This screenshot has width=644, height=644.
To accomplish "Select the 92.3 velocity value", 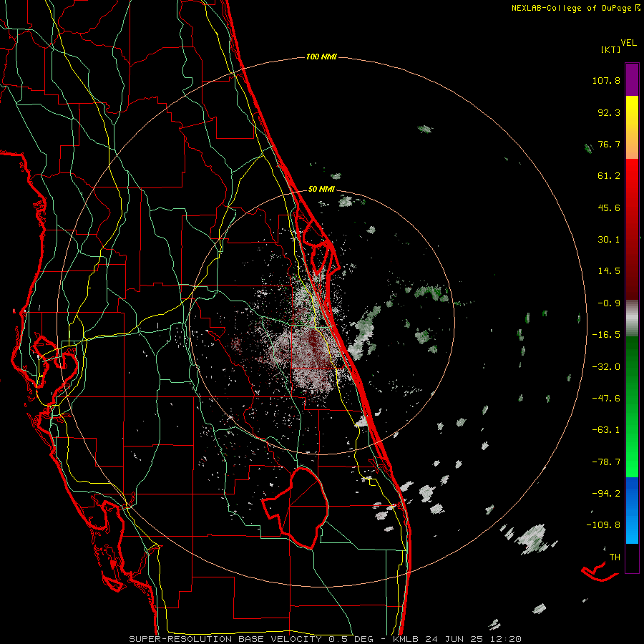I will [609, 112].
